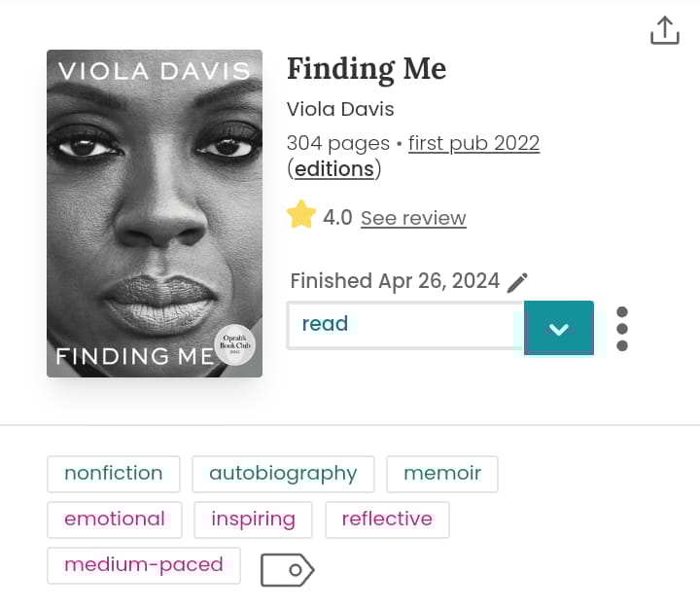Screen dimensions: 700x610
Task: Click the 'reflective' mood tag
Action: [387, 520]
